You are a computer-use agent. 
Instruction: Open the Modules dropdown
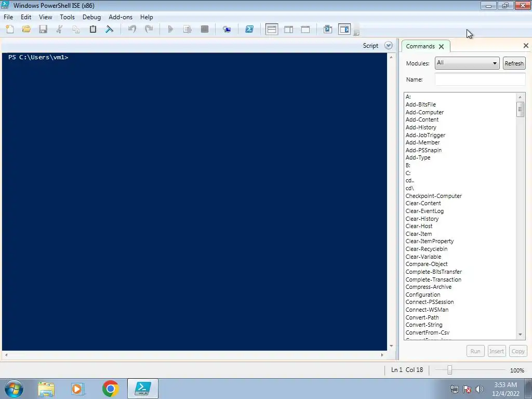467,63
